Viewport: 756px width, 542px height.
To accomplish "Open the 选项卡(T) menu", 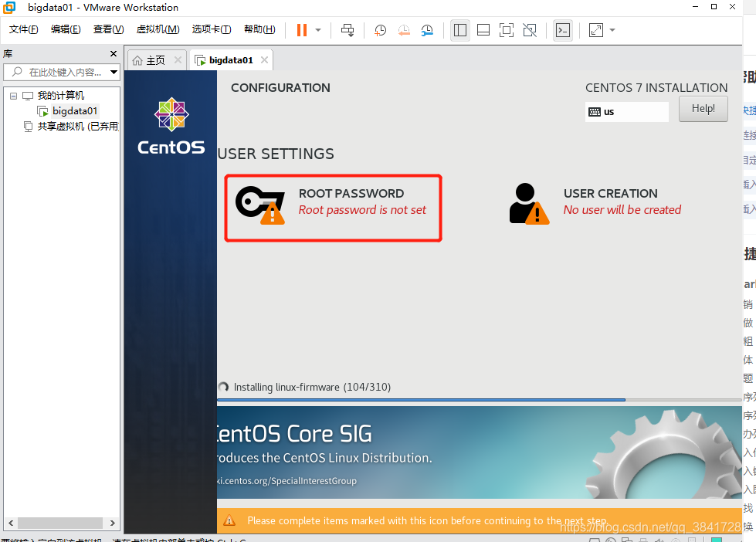I will (212, 29).
